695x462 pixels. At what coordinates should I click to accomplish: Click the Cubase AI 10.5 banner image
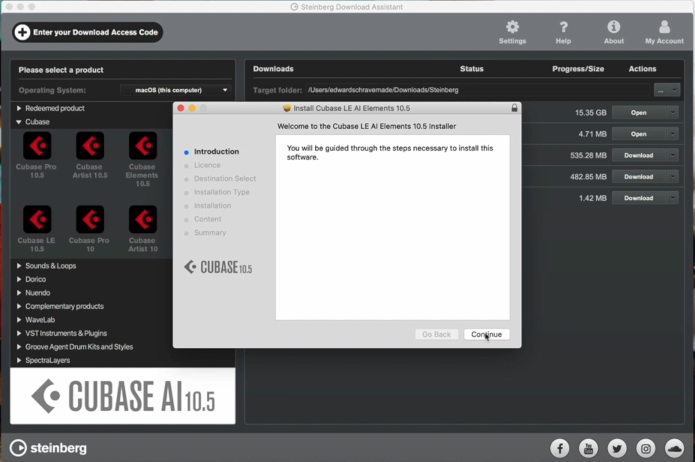(x=123, y=396)
